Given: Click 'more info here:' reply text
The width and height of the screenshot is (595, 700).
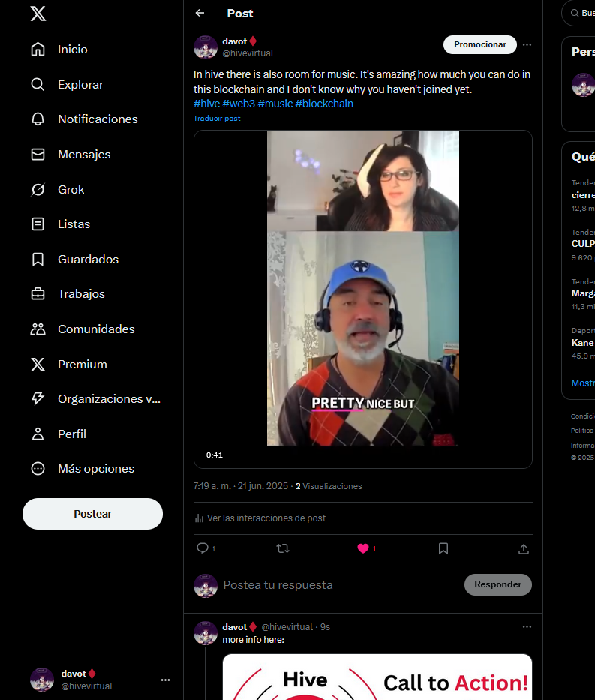Looking at the screenshot, I should 253,640.
